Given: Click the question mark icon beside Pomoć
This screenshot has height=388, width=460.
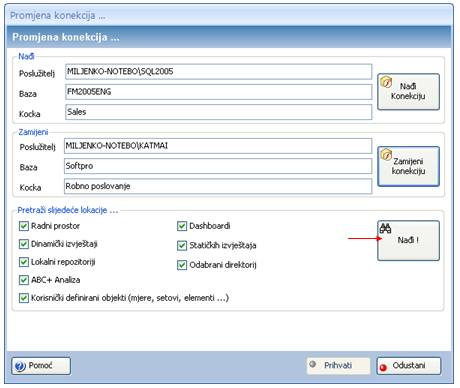Looking at the screenshot, I should click(20, 366).
